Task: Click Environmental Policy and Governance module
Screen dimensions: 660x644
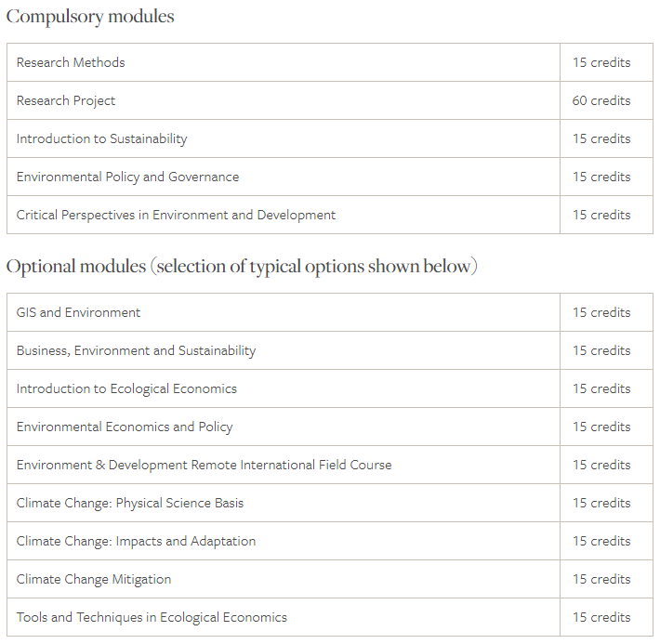Action: coord(127,177)
